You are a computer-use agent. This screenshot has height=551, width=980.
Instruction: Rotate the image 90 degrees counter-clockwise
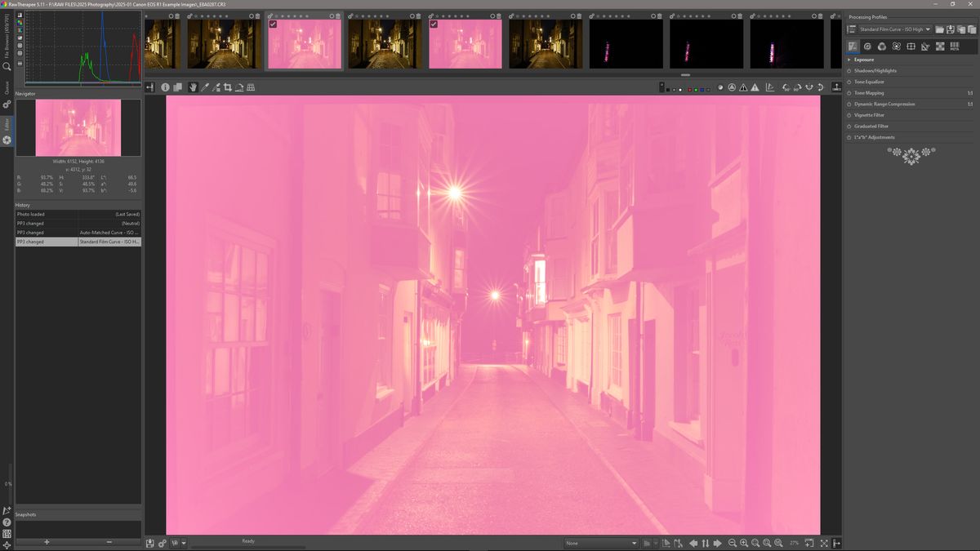click(x=785, y=87)
